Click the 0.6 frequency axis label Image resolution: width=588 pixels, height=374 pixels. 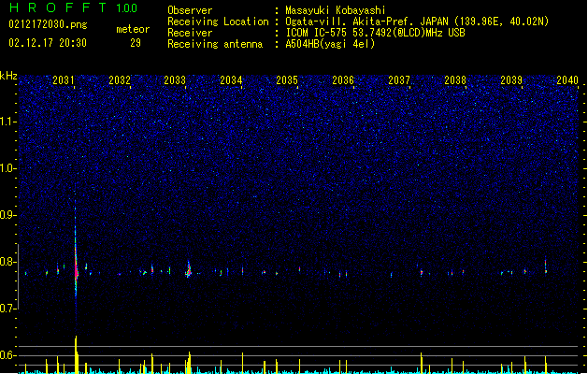8,355
